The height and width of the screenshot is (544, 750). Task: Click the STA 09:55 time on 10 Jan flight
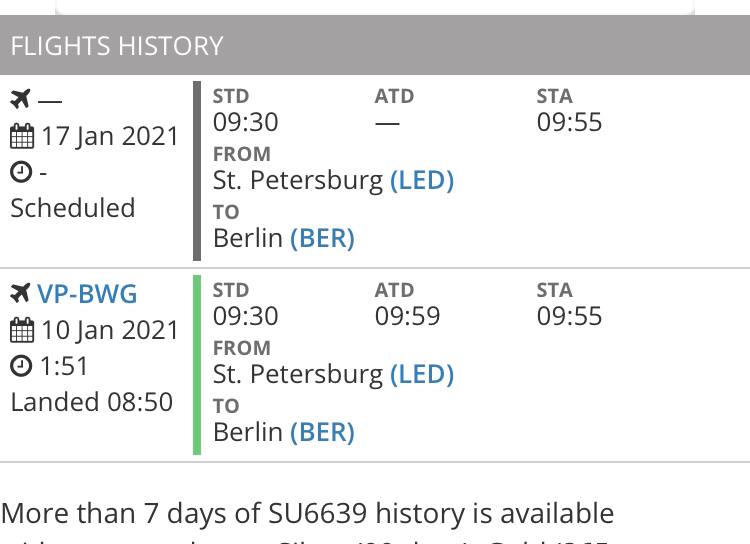(569, 316)
